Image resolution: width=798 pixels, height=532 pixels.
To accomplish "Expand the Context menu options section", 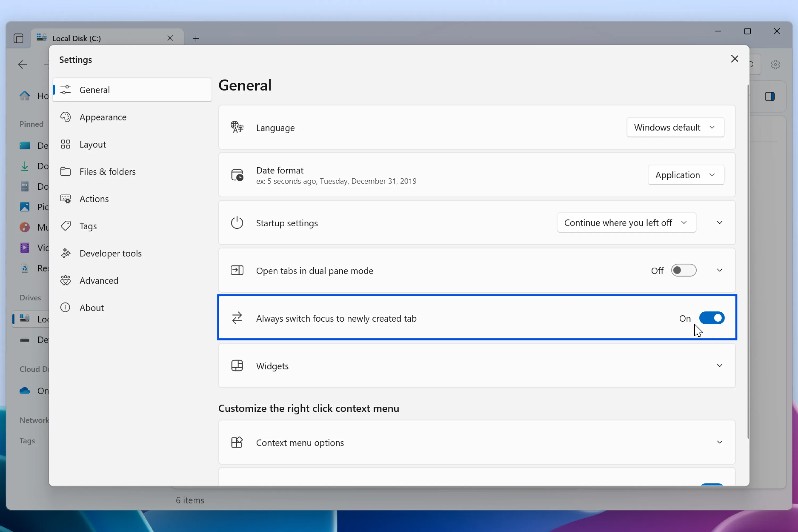I will (x=720, y=442).
